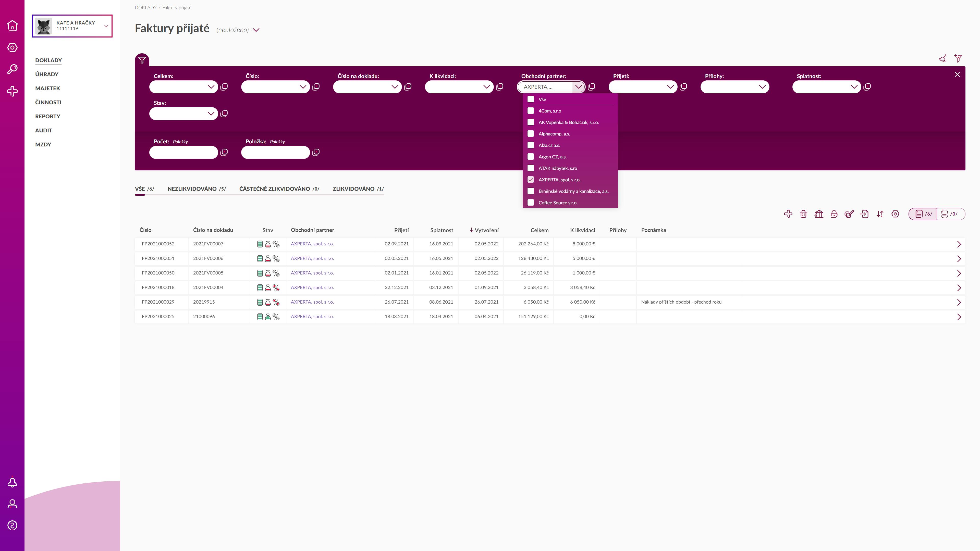Click the export document arrow icon

click(x=864, y=214)
